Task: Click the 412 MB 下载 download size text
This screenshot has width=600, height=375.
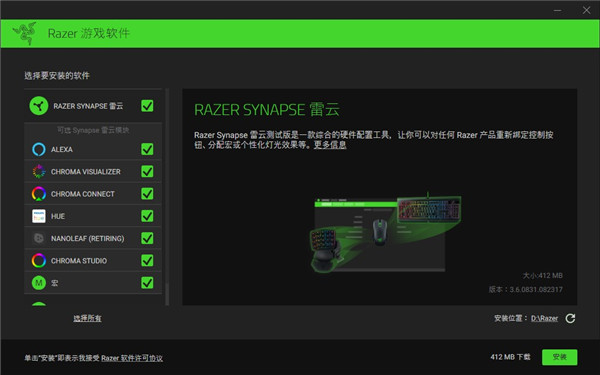Action: pos(510,357)
